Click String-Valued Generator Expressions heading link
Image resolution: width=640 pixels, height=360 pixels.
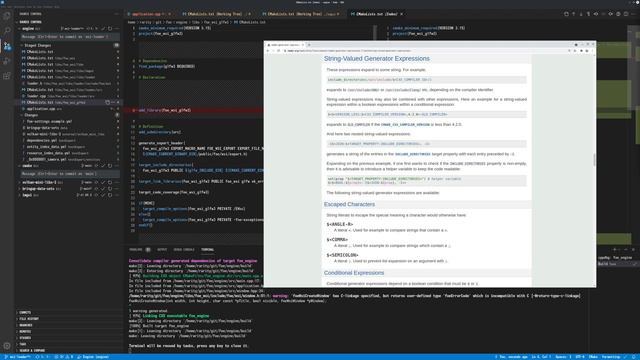pos(376,59)
